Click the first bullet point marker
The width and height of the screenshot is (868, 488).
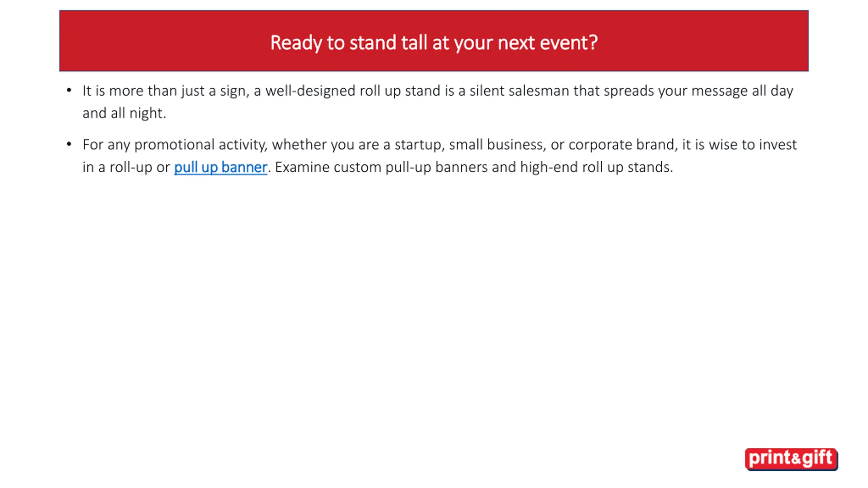coord(69,90)
